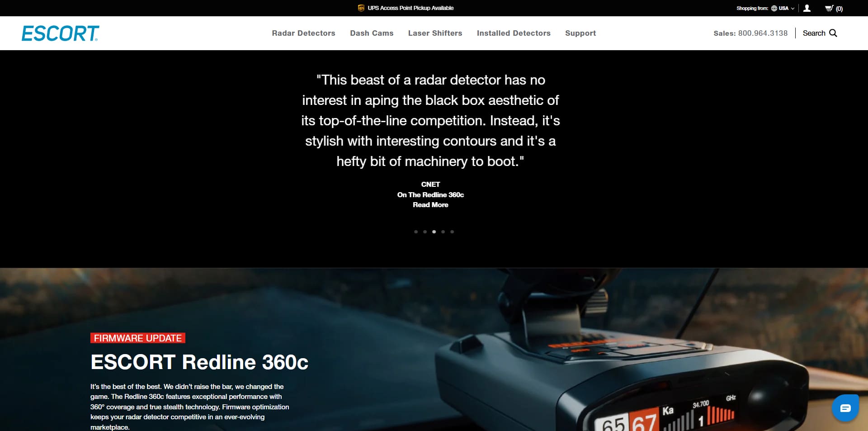868x431 pixels.
Task: Select the first testimonial carousel dot
Action: (x=416, y=232)
